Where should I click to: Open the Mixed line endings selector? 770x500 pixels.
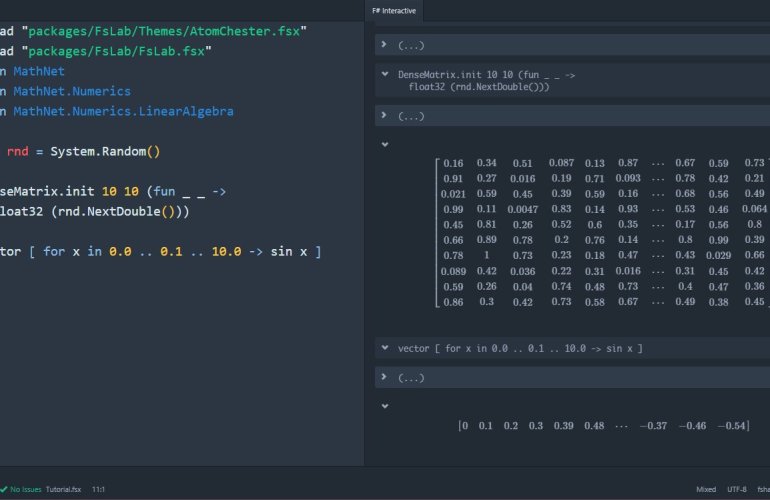[x=706, y=489]
